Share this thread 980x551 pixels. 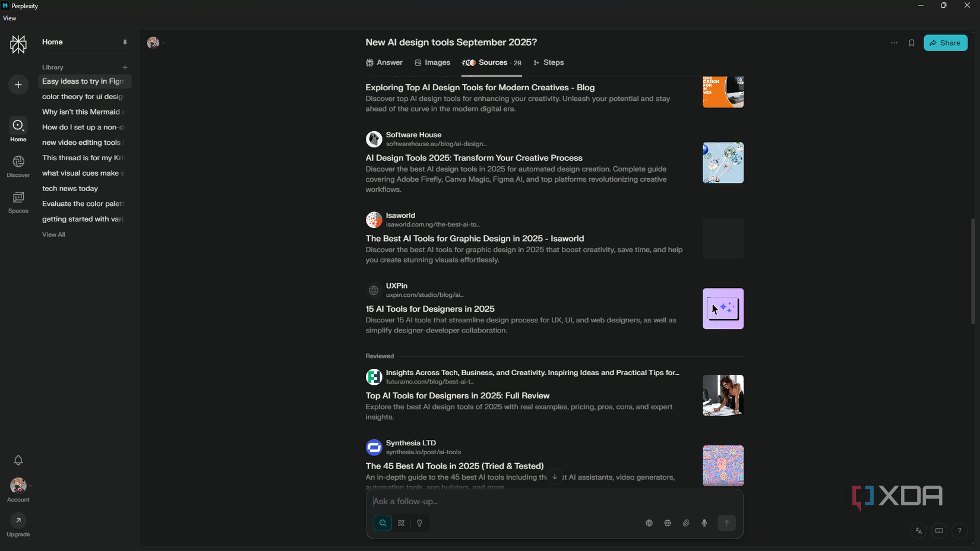[946, 43]
